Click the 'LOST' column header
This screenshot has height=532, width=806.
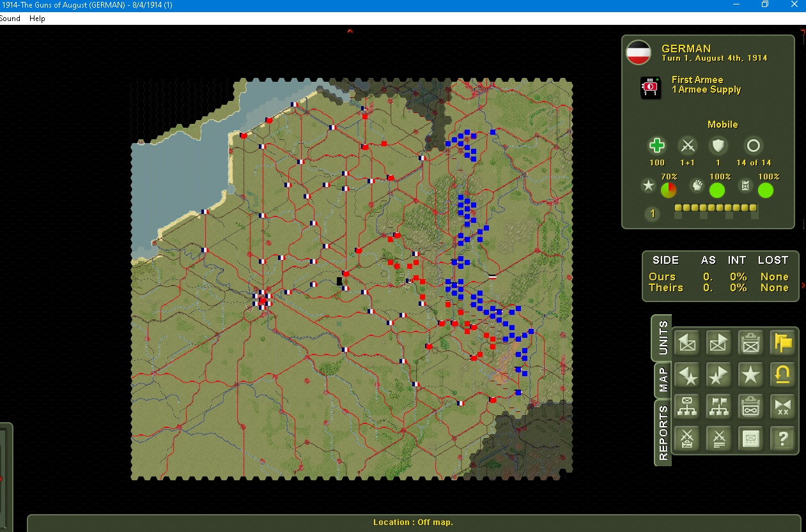tap(773, 260)
